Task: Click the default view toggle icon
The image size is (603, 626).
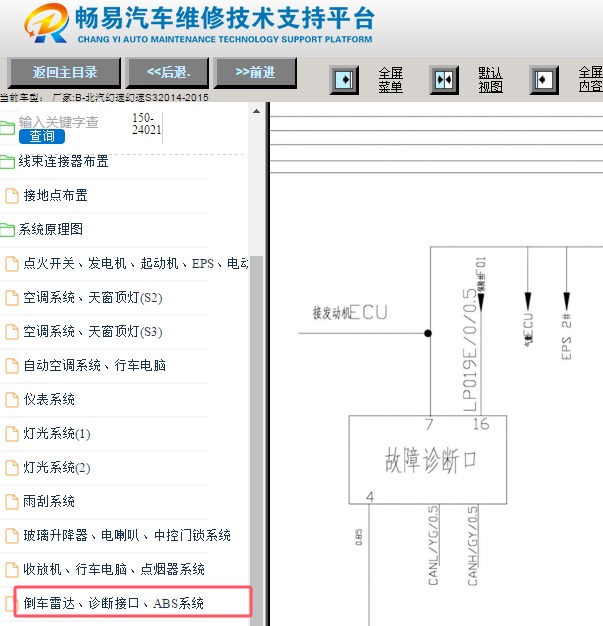Action: (444, 80)
